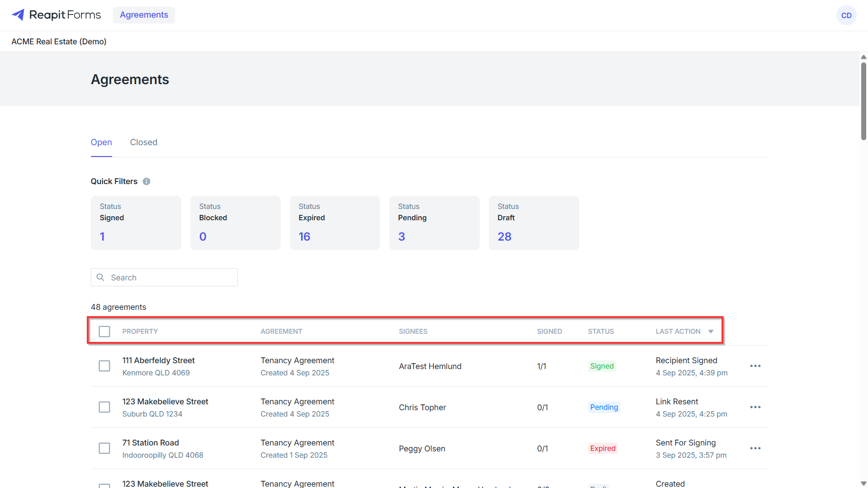This screenshot has width=868, height=488.
Task: Click the green Signed status badge
Action: pyautogui.click(x=602, y=366)
